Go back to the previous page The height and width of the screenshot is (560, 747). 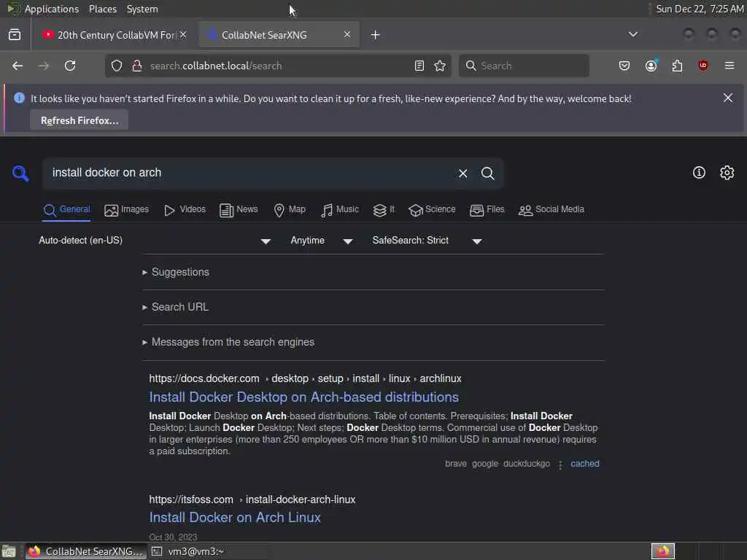tap(18, 66)
